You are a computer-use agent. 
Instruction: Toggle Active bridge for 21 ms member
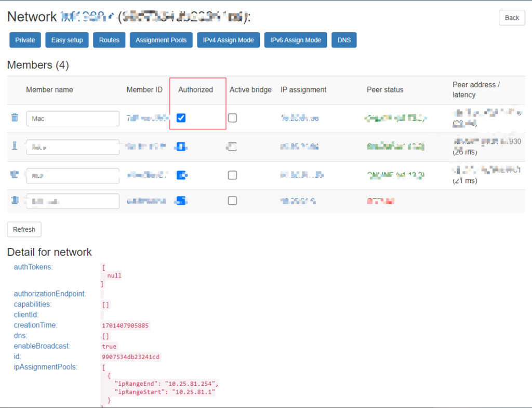click(x=232, y=175)
